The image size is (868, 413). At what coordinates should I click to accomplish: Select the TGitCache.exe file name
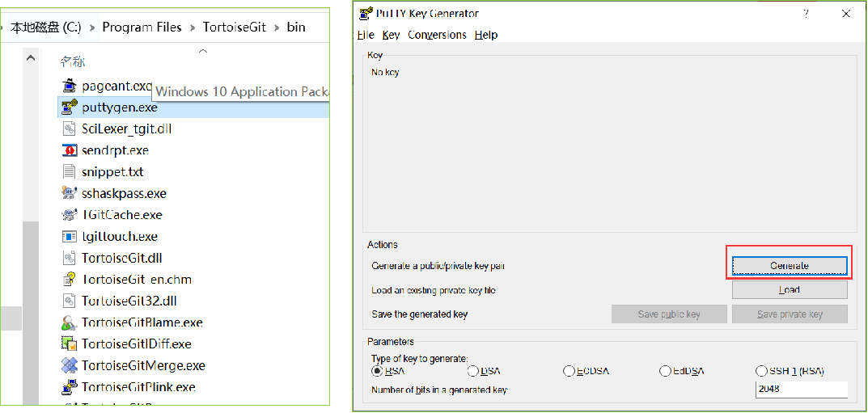coord(122,214)
